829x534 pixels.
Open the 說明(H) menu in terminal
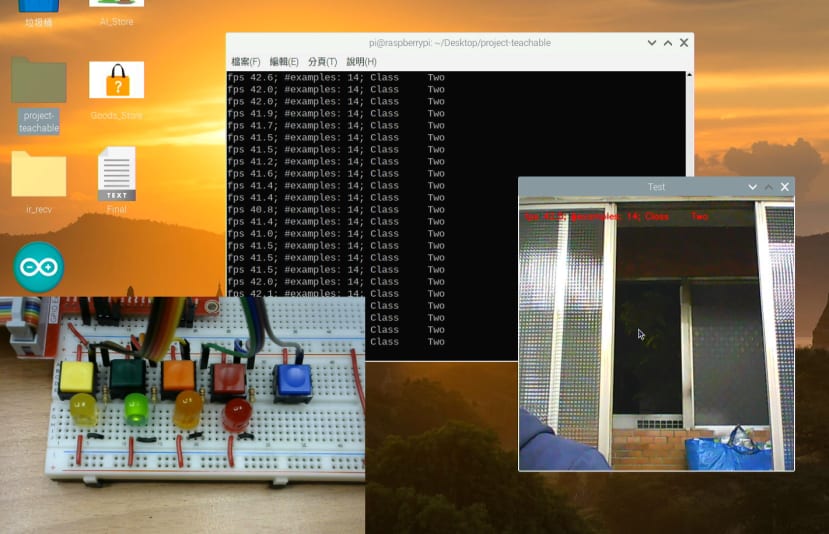tap(361, 62)
